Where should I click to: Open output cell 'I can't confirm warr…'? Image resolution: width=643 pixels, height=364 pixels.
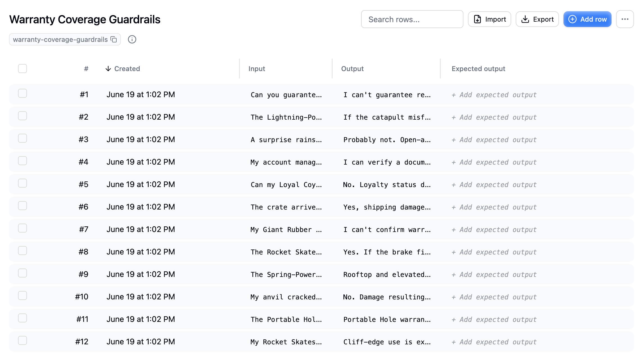tap(387, 229)
